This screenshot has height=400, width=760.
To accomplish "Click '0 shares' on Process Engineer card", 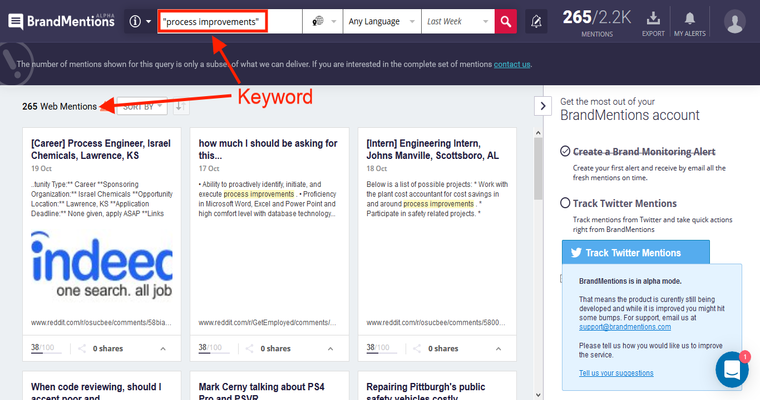I will coord(108,349).
